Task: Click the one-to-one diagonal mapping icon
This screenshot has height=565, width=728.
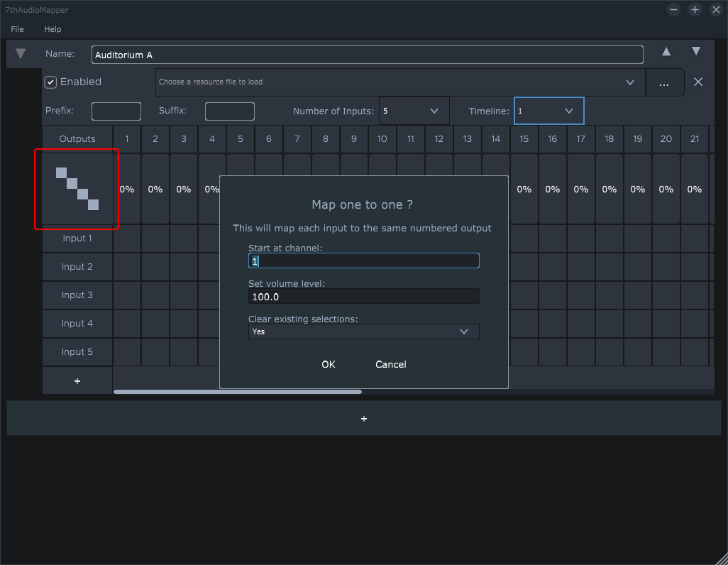Action: (77, 189)
